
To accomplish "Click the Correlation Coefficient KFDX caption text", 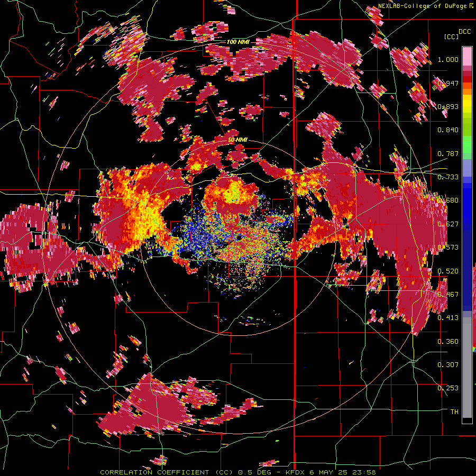I will [238, 472].
